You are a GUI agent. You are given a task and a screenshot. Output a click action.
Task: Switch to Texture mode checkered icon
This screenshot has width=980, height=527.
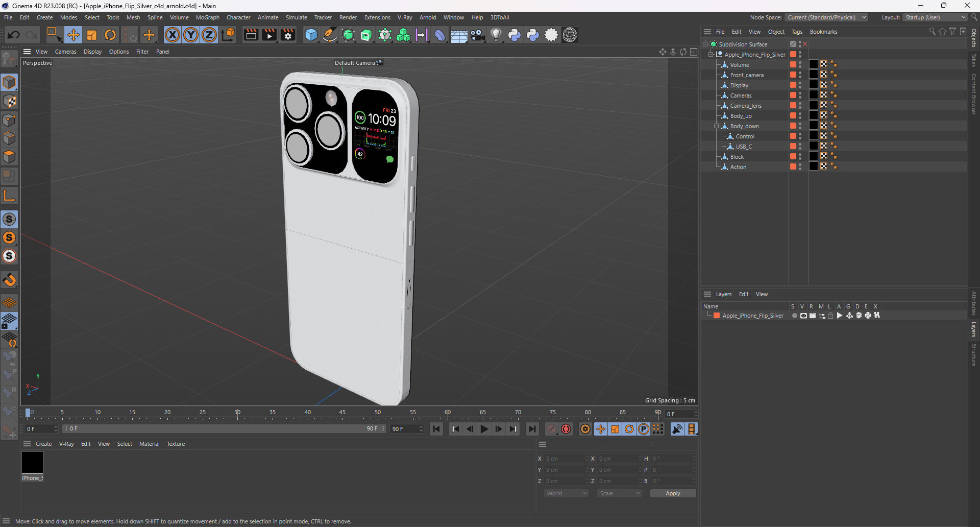[9, 101]
